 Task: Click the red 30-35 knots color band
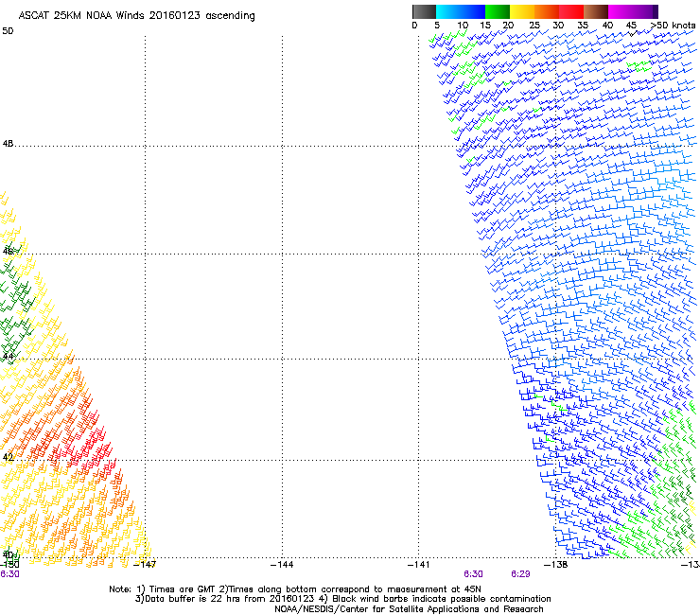(571, 11)
